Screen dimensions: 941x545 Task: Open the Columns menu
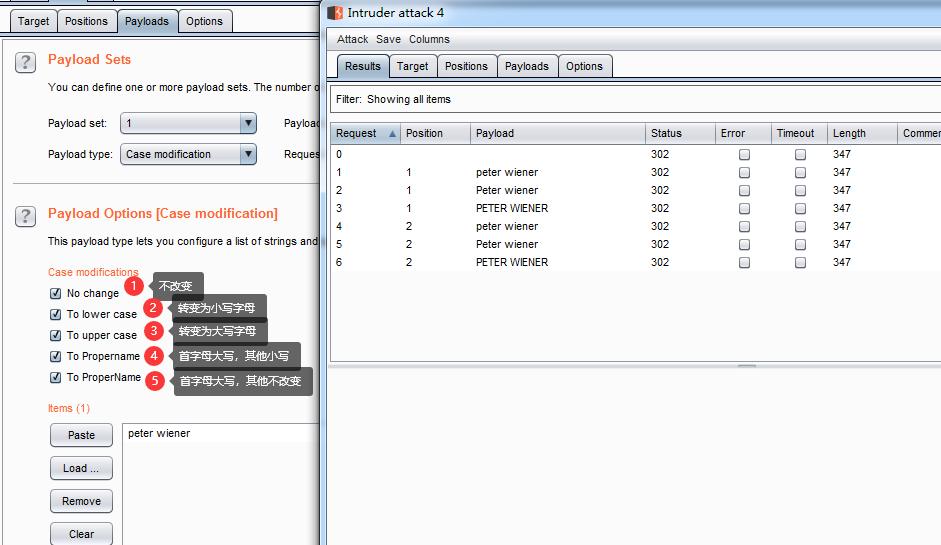(x=429, y=40)
